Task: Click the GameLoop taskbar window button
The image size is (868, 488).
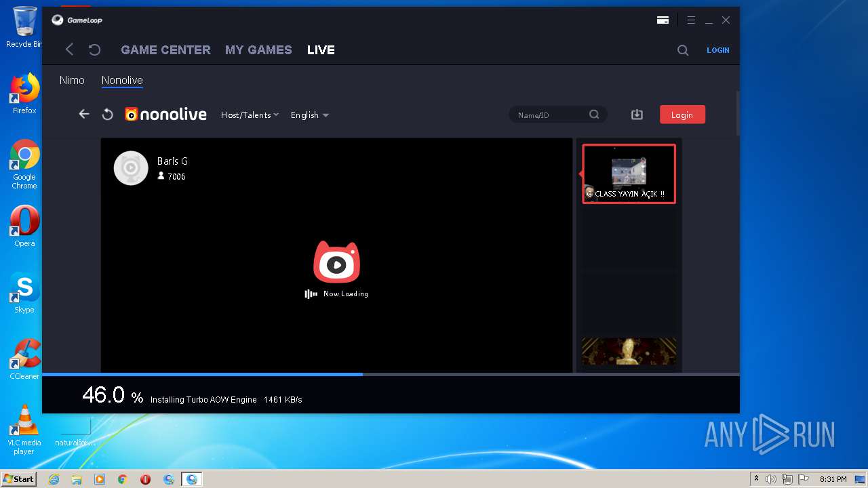Action: (x=192, y=479)
